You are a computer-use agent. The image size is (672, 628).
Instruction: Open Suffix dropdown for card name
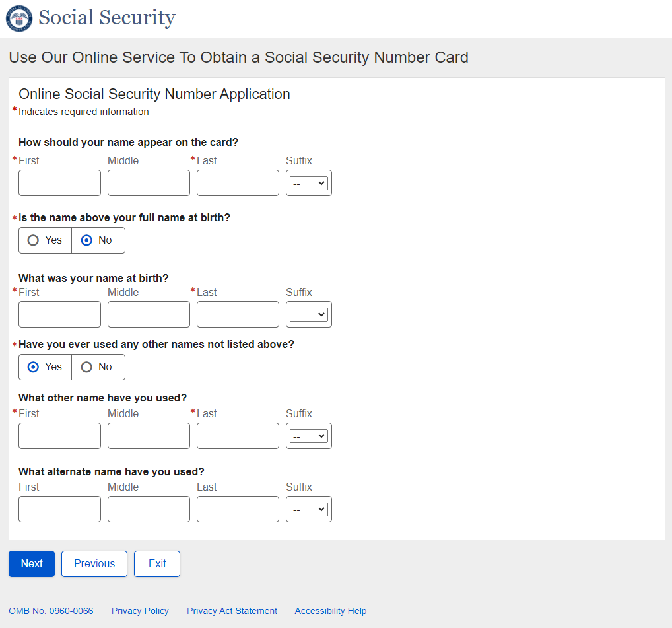point(309,184)
